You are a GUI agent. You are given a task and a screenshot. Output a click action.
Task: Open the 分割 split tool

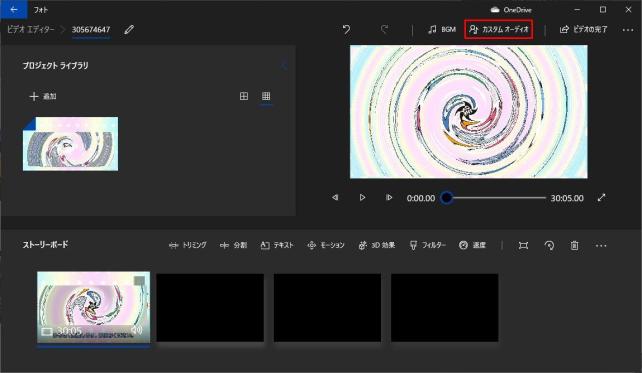coord(233,245)
